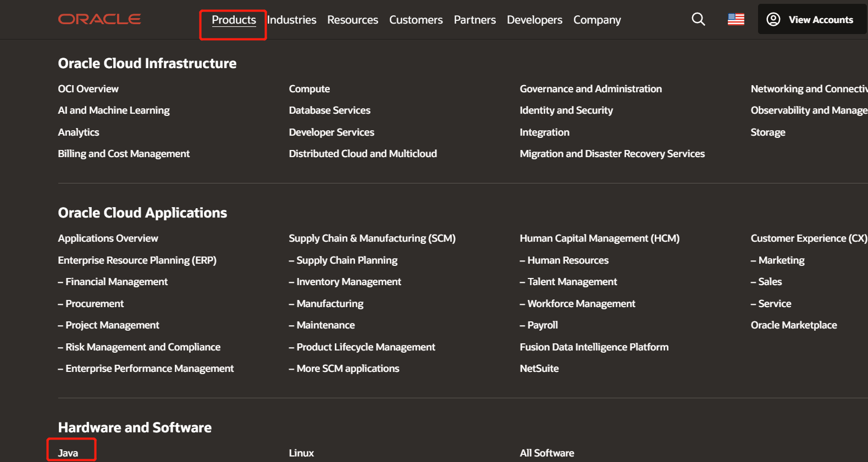The width and height of the screenshot is (868, 462).
Task: Go to Distributed Cloud and Multicloud
Action: click(x=363, y=154)
